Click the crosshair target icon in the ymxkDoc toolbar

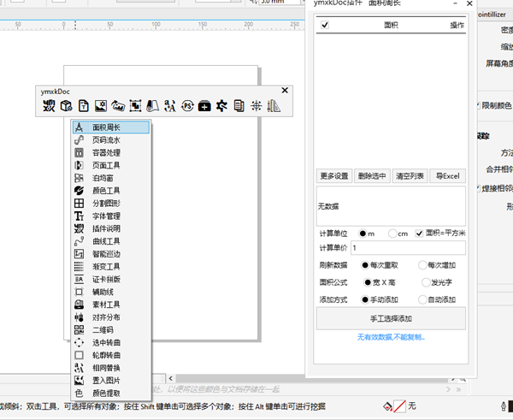click(256, 106)
